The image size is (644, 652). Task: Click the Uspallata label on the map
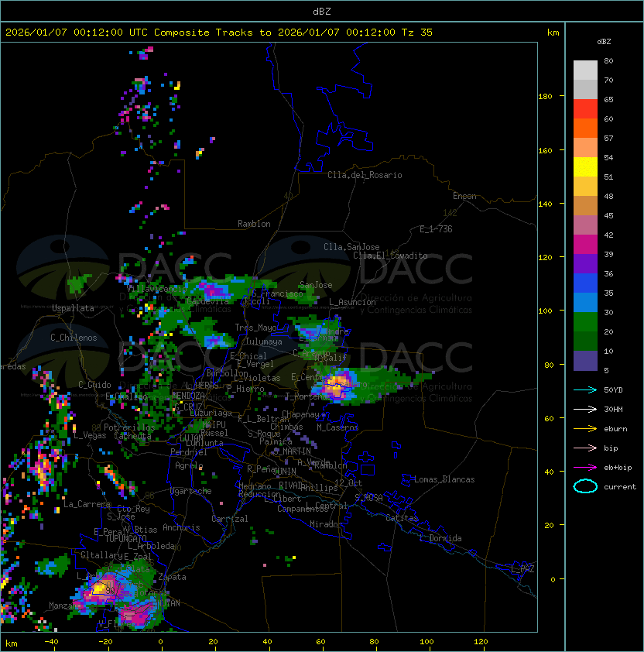(74, 308)
